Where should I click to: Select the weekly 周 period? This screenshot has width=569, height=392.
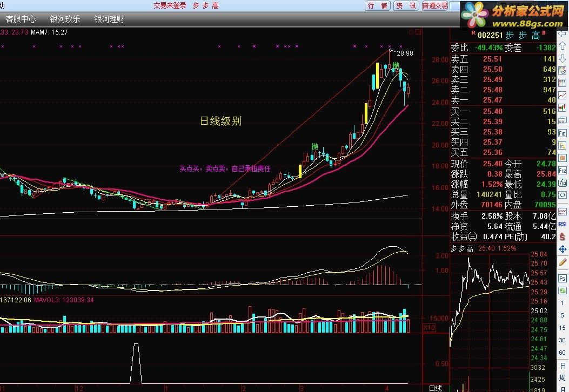562,377
